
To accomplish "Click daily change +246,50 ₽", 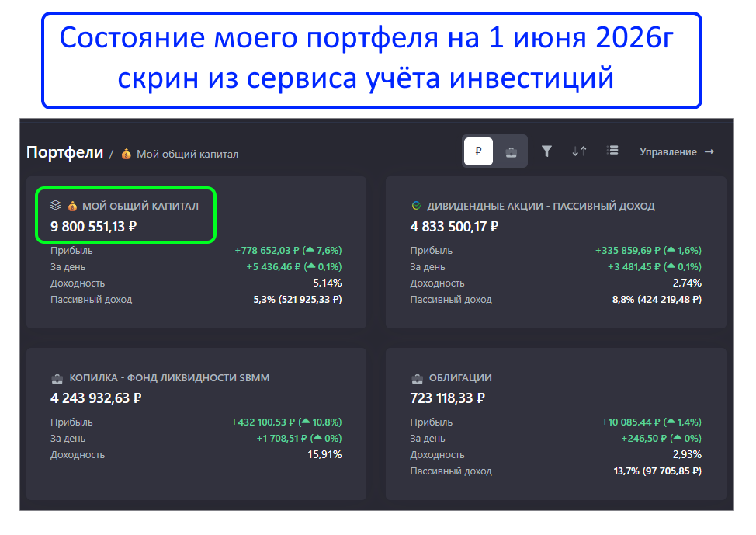I will point(661,439).
